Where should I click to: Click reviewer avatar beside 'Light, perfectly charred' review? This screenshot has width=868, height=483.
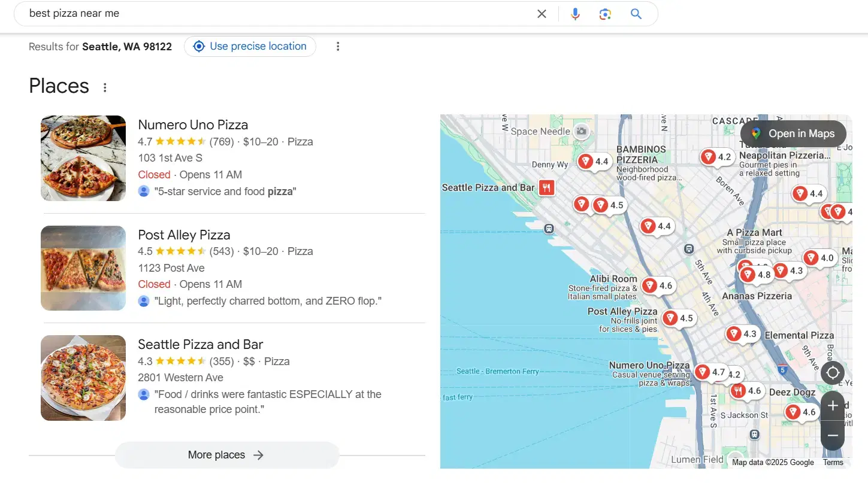coord(144,301)
